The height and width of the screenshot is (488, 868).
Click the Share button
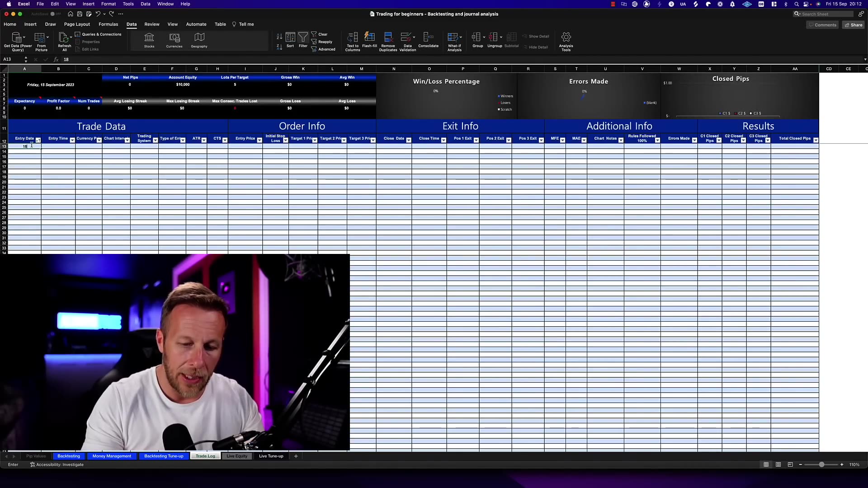853,25
